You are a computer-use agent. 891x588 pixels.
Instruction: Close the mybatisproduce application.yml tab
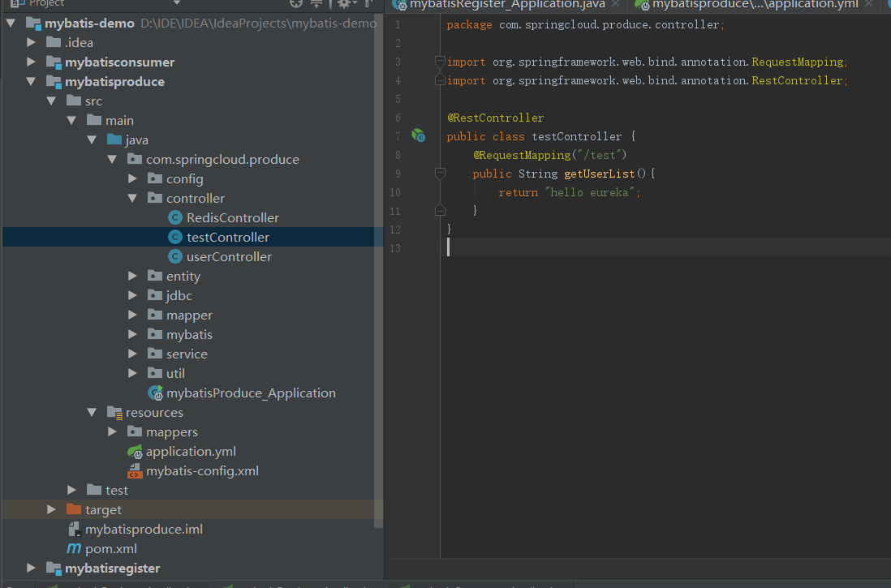[x=869, y=4]
